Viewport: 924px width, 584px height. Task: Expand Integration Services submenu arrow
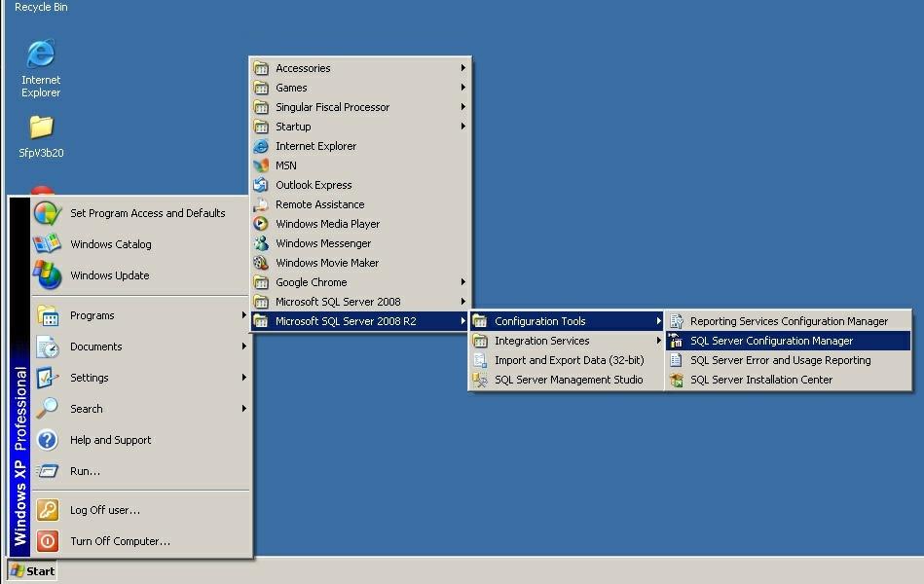(659, 341)
